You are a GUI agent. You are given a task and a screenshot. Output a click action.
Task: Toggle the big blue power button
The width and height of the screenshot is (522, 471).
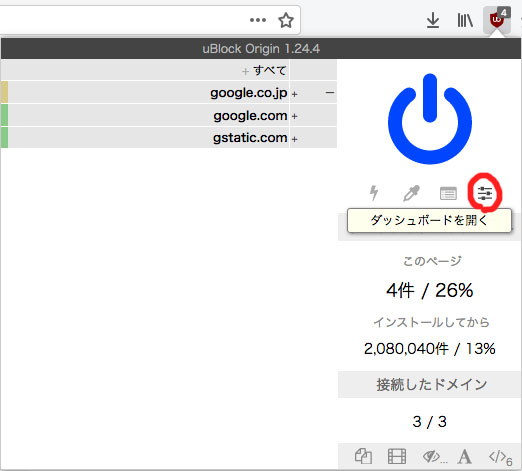click(x=430, y=119)
